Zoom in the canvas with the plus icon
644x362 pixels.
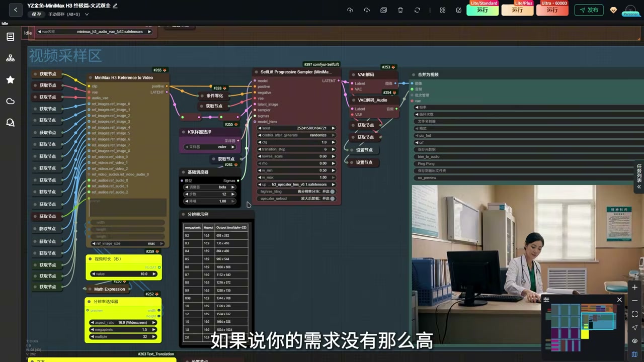click(634, 287)
